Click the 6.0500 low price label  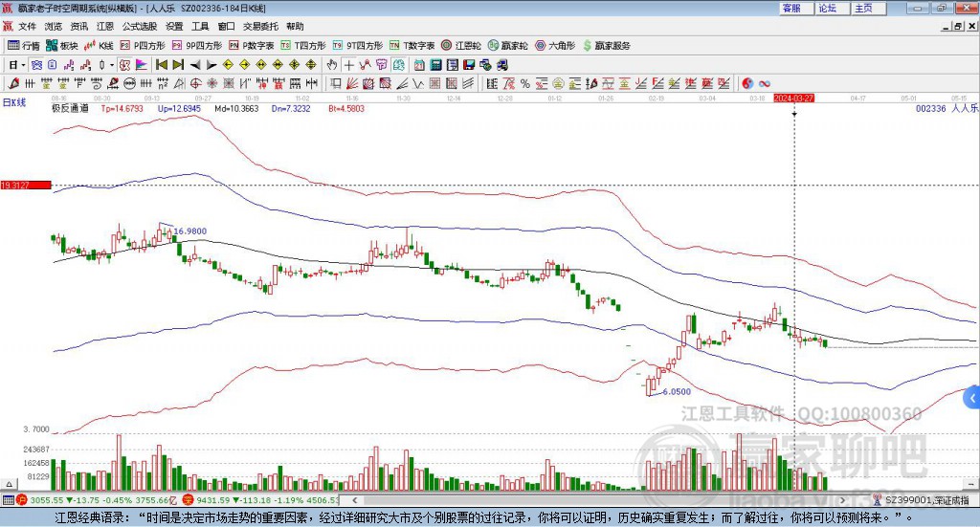[677, 391]
